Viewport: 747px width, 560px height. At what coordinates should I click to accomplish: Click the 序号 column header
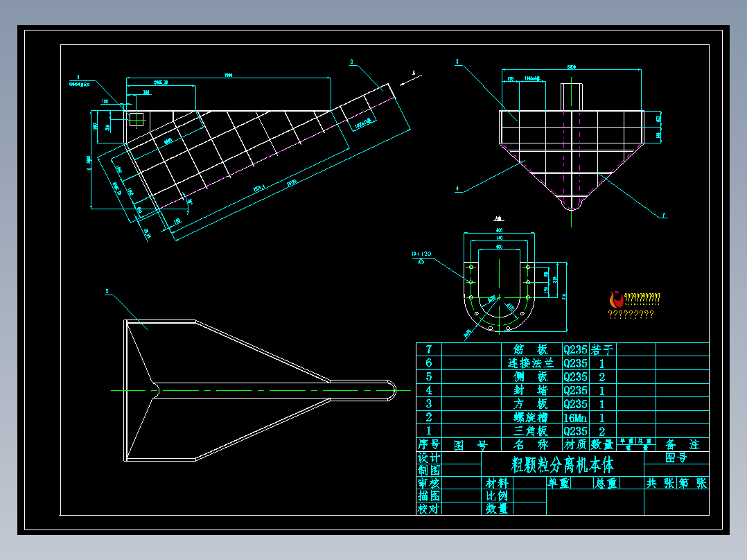[x=429, y=445]
